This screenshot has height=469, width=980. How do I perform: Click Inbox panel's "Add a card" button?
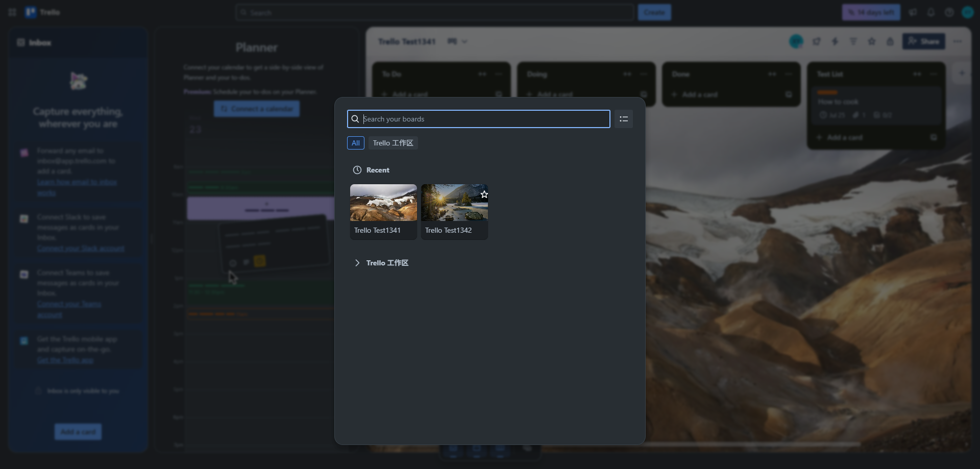click(78, 432)
